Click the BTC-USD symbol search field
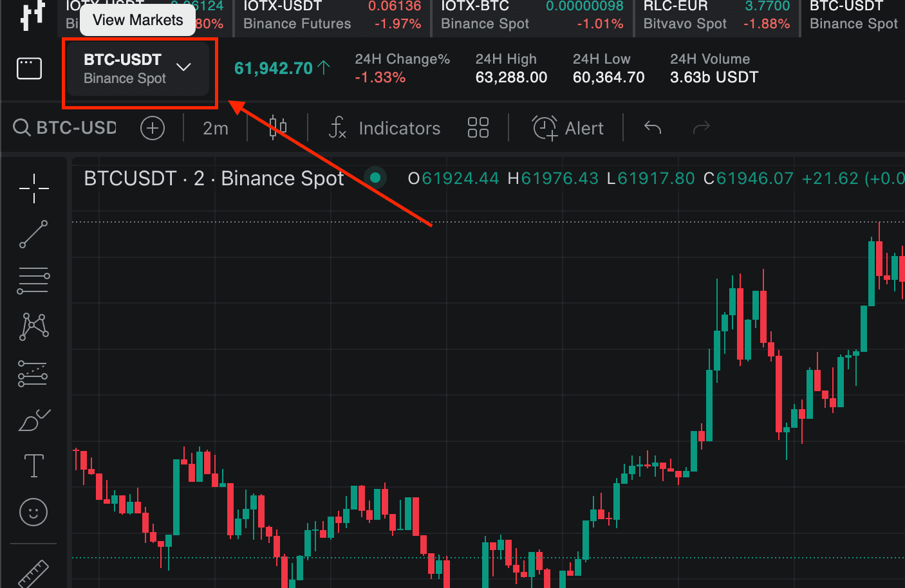The height and width of the screenshot is (588, 905). click(65, 127)
